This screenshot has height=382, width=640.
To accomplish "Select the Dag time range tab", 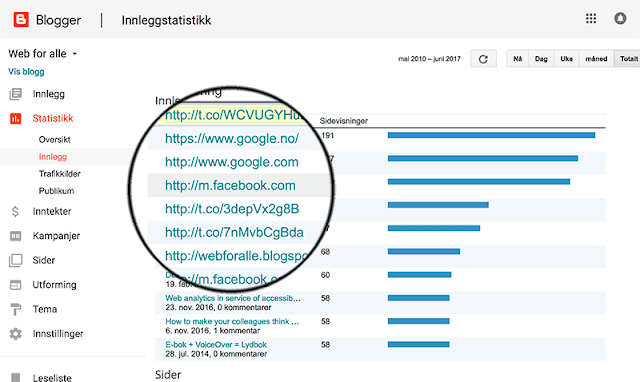I will pyautogui.click(x=541, y=59).
